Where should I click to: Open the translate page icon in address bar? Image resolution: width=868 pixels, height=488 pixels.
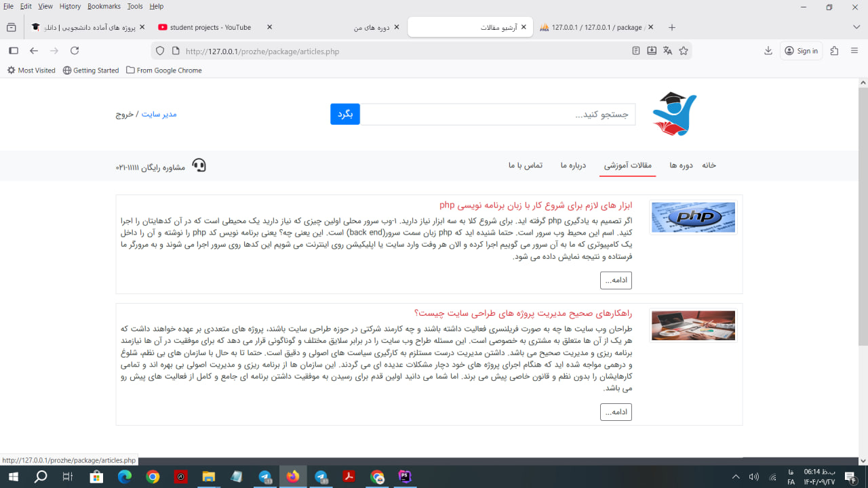[667, 51]
